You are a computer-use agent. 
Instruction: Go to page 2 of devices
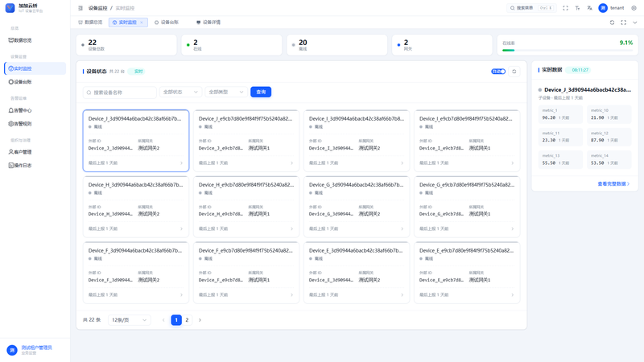[187, 319]
